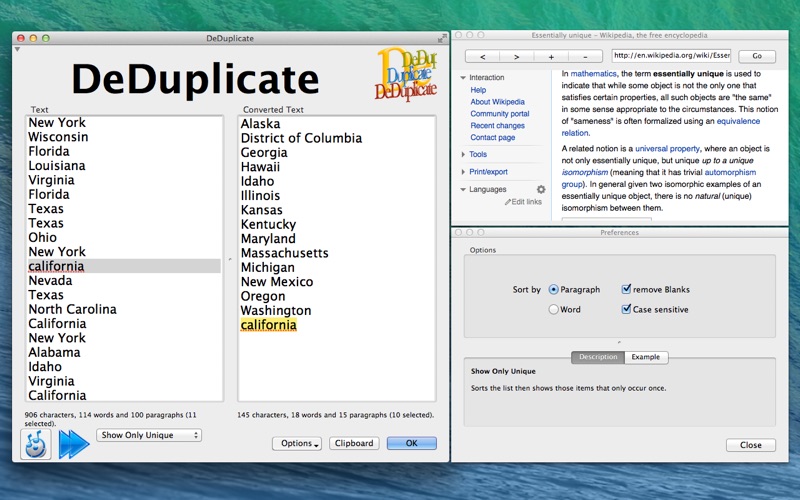The width and height of the screenshot is (800, 500).
Task: Click the Close button in Preferences
Action: (x=751, y=445)
